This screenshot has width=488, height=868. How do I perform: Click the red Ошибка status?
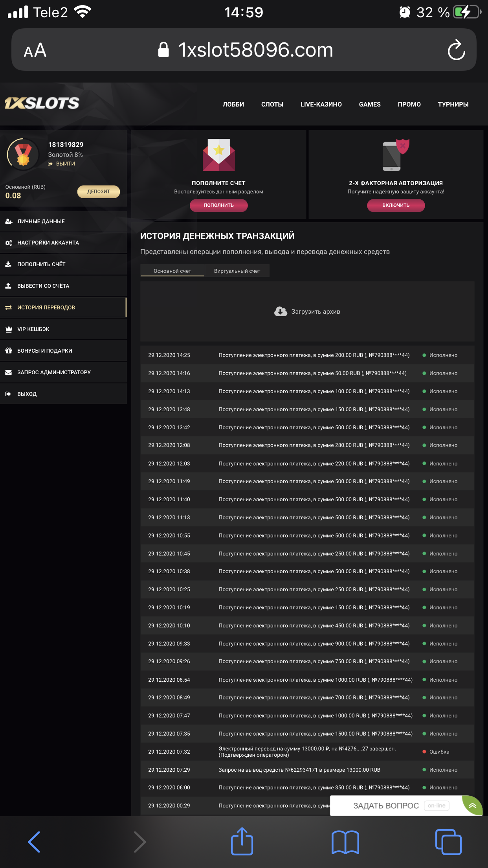click(436, 752)
